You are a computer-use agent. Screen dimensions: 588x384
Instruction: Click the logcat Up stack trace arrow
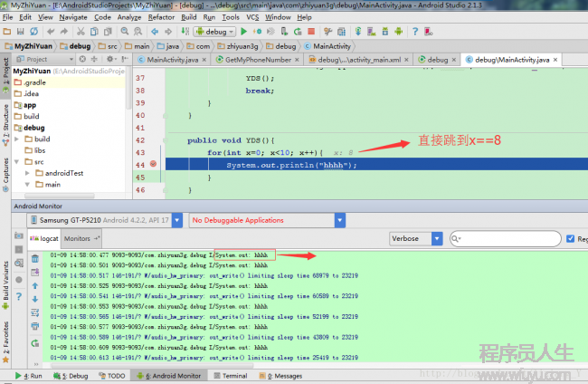coord(35,285)
